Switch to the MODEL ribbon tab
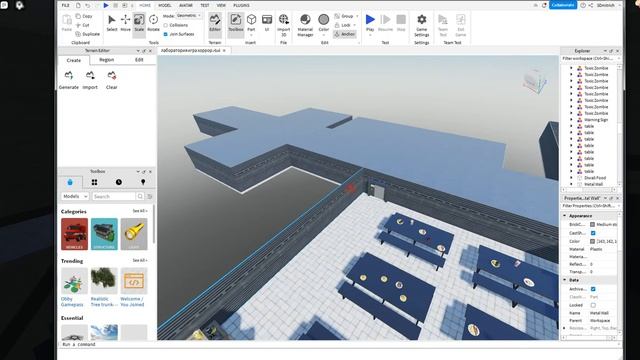 pyautogui.click(x=165, y=5)
